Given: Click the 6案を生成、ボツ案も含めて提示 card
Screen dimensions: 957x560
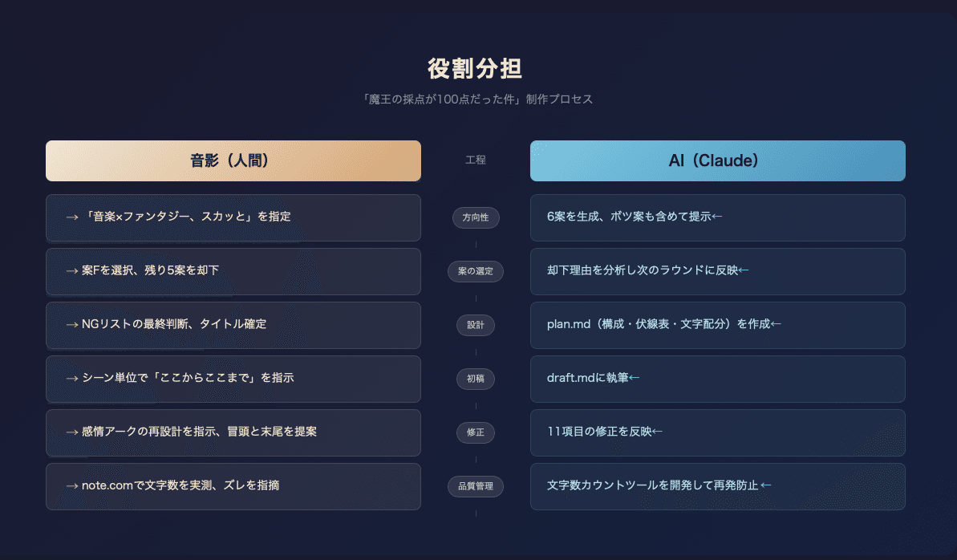Looking at the screenshot, I should coord(717,217).
